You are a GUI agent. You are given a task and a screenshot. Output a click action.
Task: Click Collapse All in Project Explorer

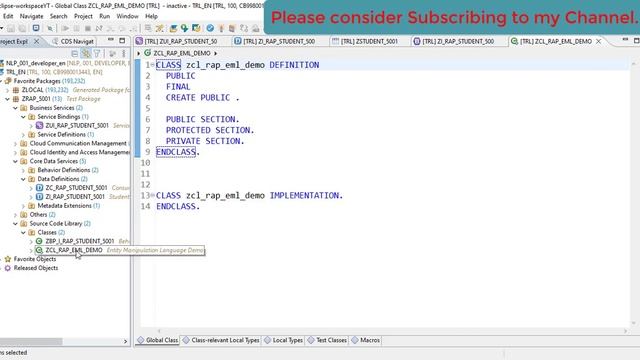tap(75, 53)
